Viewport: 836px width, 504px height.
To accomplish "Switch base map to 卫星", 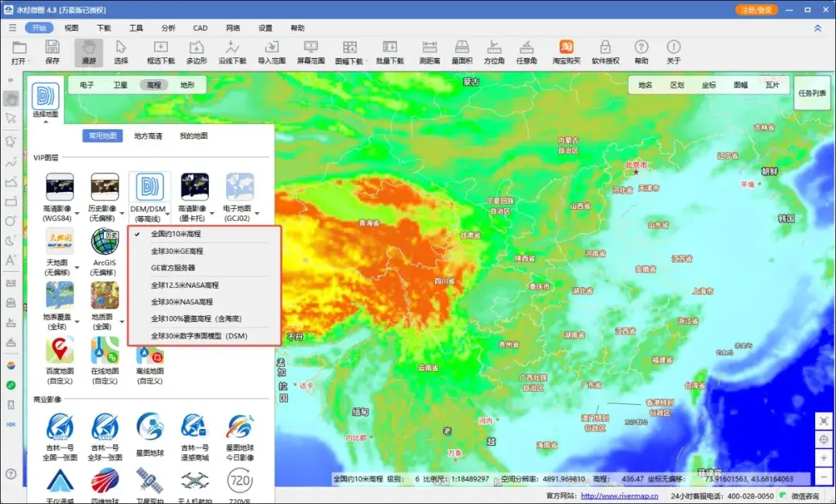I will (x=121, y=85).
